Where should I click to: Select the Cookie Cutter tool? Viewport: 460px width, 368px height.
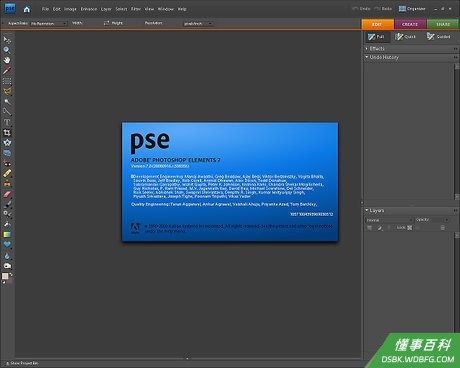7,143
